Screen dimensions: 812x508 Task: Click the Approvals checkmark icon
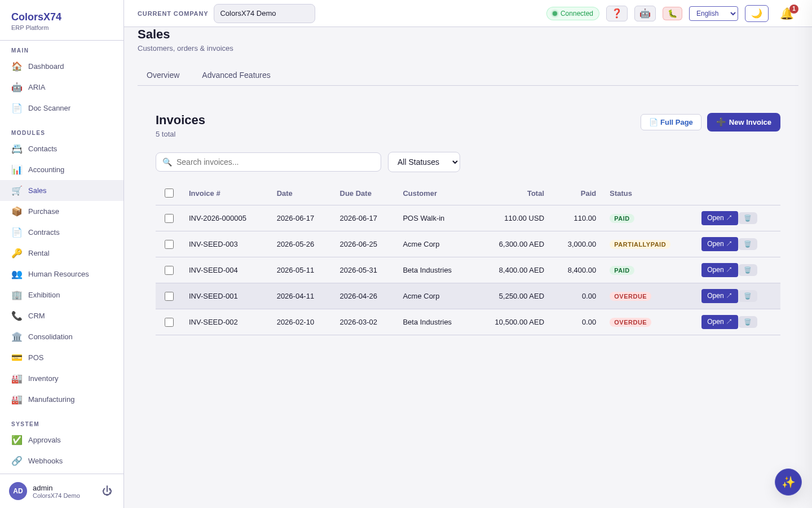pyautogui.click(x=17, y=440)
